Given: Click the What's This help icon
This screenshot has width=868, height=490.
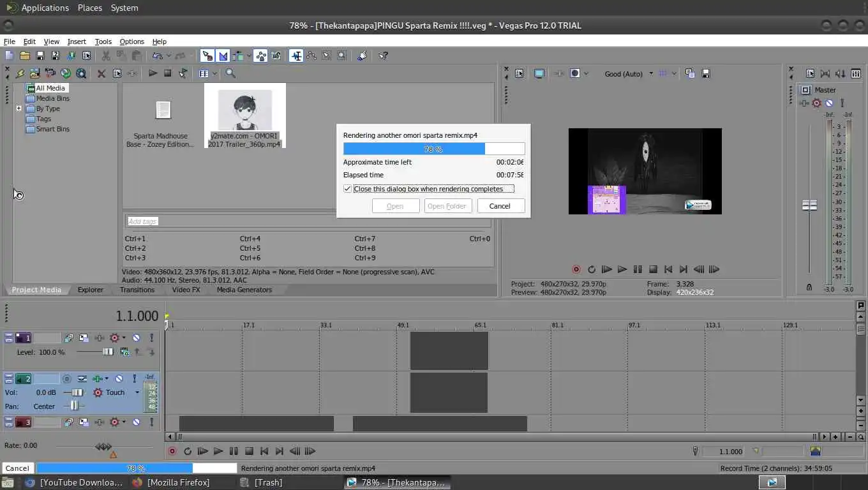Looking at the screenshot, I should (x=383, y=56).
